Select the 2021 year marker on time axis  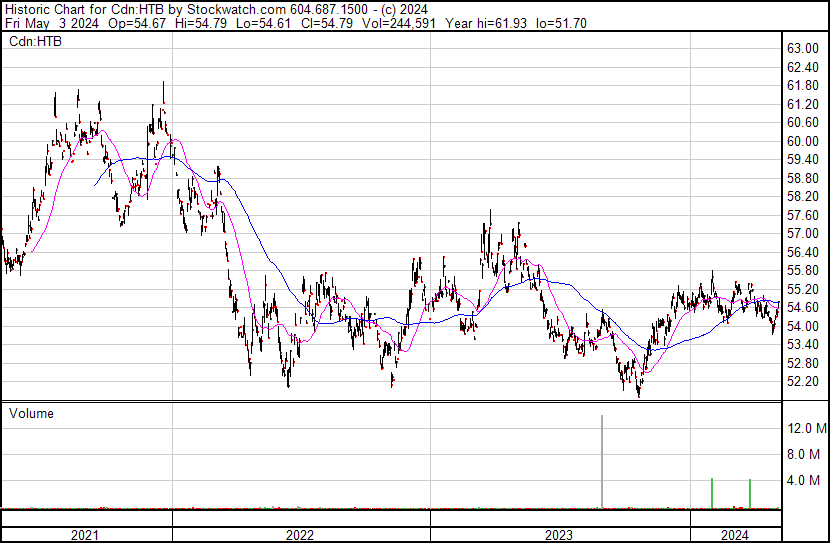pyautogui.click(x=85, y=534)
